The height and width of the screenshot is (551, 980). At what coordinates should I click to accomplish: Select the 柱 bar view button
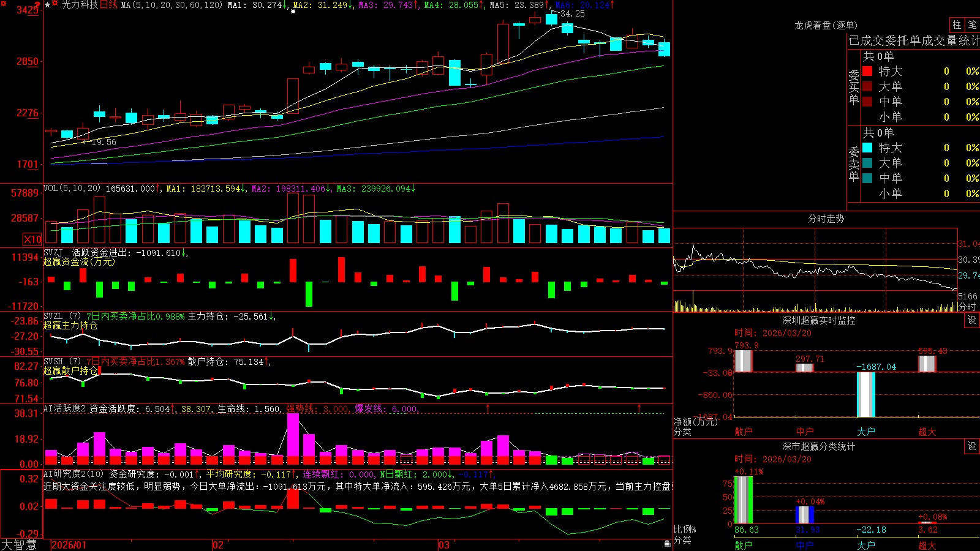tap(957, 24)
